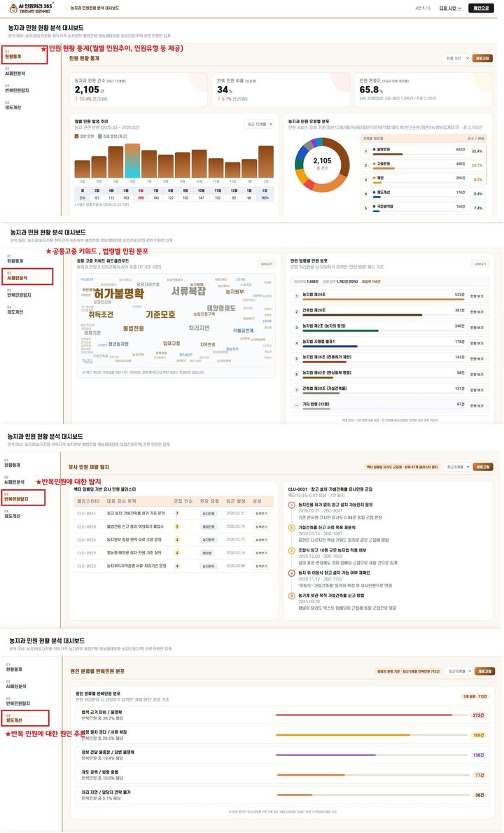
Task: Click 내보내기 on 관련 법령별 민원 분포 card
Action: 480,264
